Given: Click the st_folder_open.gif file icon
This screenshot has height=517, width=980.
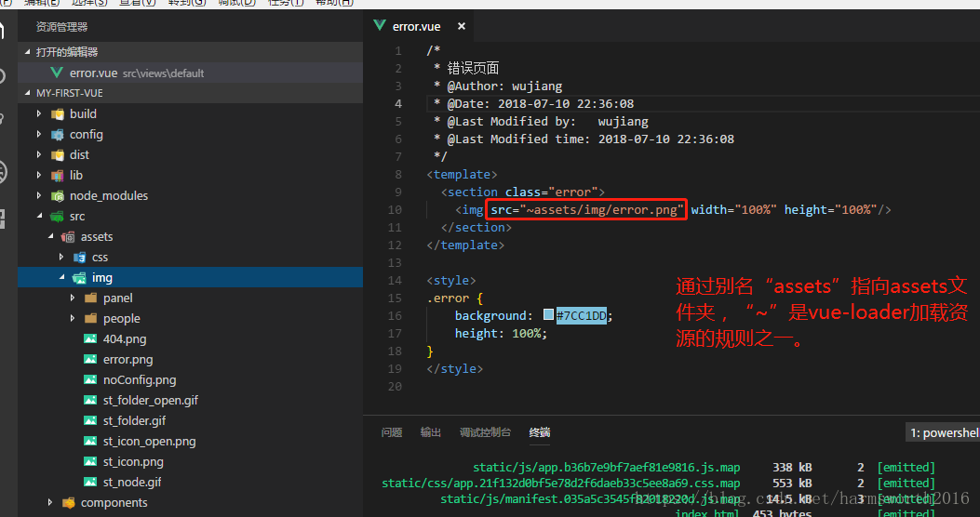Looking at the screenshot, I should coord(90,400).
